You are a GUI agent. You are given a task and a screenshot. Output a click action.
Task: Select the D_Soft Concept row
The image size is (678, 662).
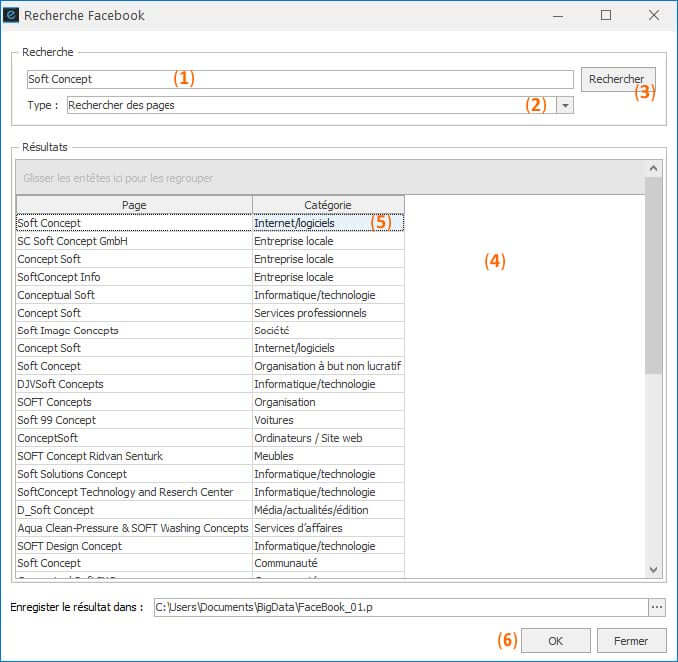pos(210,510)
